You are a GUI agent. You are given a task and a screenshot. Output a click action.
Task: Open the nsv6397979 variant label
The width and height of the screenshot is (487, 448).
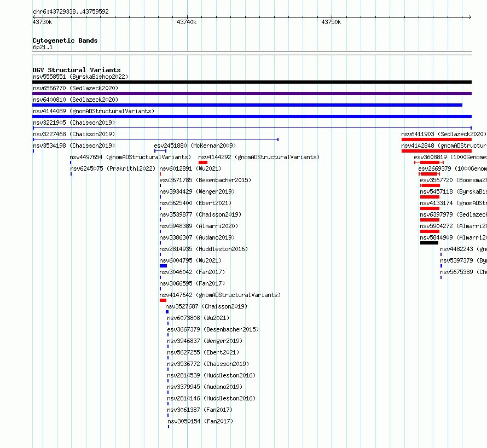point(453,214)
